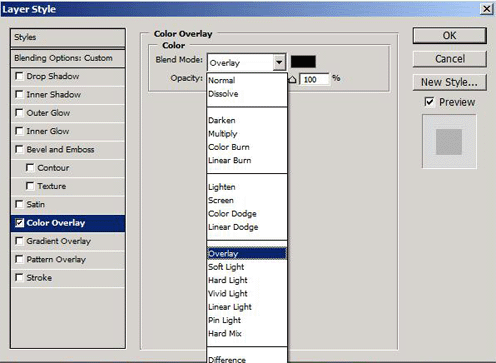496x363 pixels.
Task: Click the Opacity percentage input field
Action: 314,79
